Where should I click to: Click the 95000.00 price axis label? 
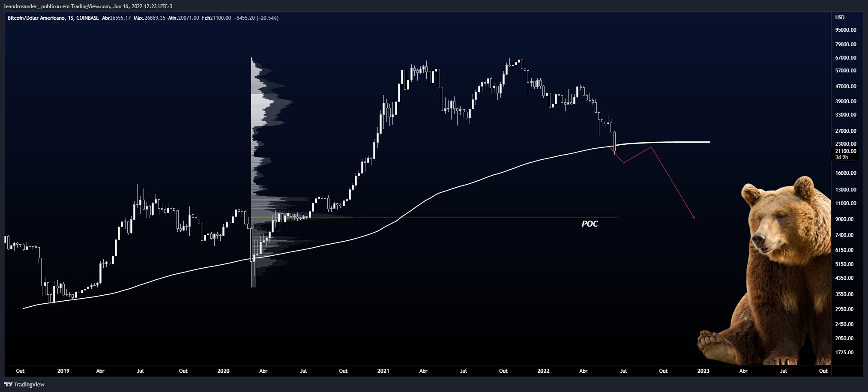[x=846, y=30]
